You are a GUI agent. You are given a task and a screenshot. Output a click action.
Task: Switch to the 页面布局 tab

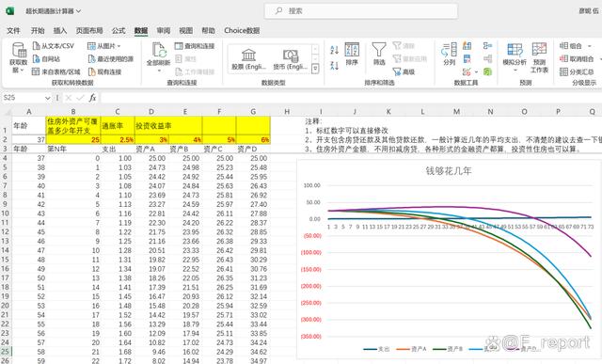pyautogui.click(x=89, y=31)
